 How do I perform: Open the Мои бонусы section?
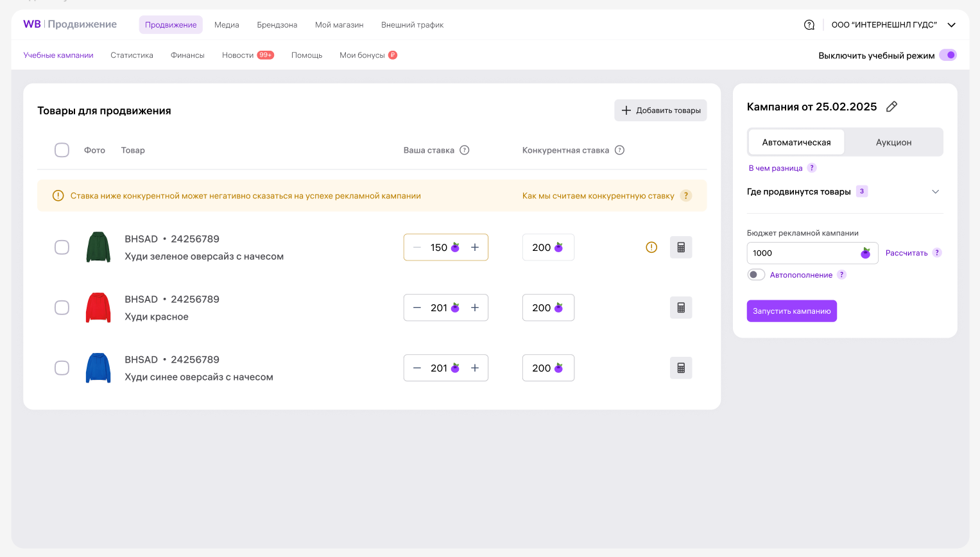(x=368, y=55)
